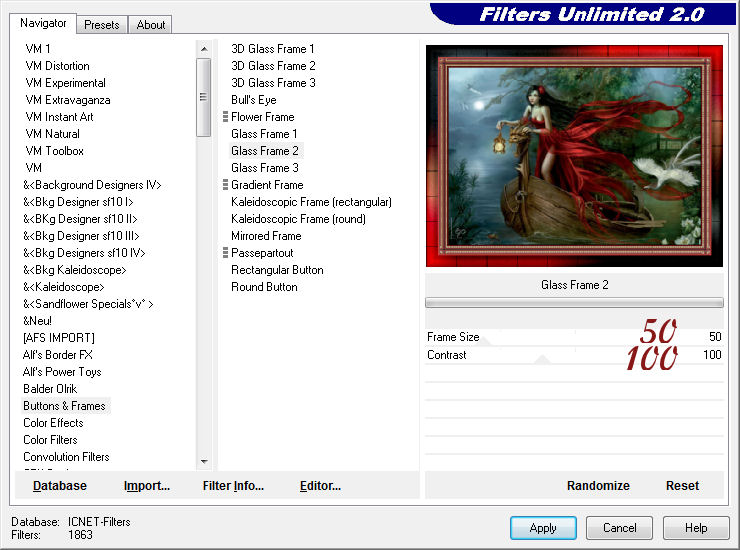Screen dimensions: 740x550
Task: Select the Gradient Frame preset icon
Action: click(225, 185)
